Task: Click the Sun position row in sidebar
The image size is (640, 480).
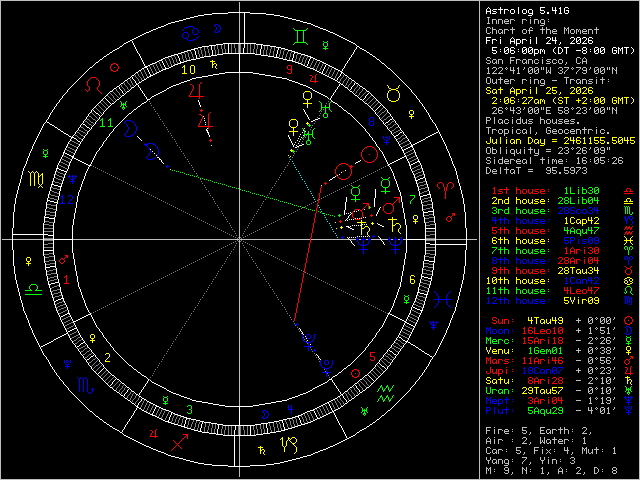Action: click(559, 320)
